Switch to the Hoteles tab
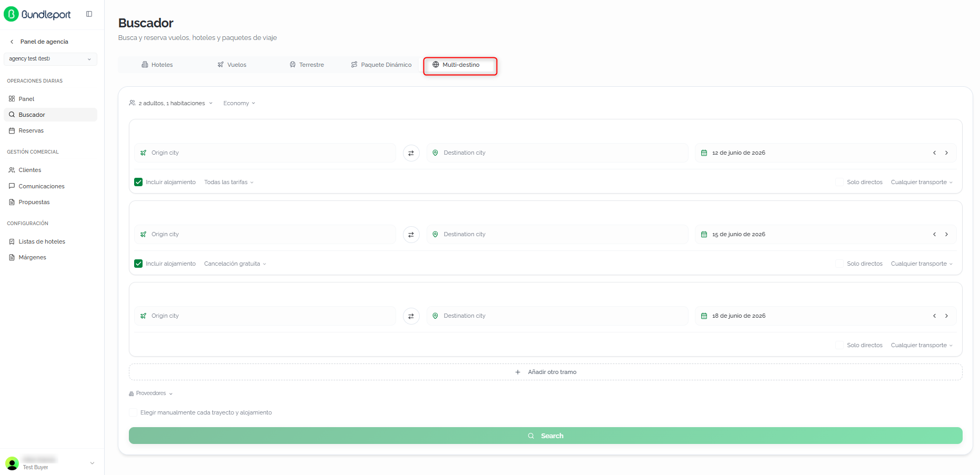Screen dimensions: 980x475 [x=157, y=65]
